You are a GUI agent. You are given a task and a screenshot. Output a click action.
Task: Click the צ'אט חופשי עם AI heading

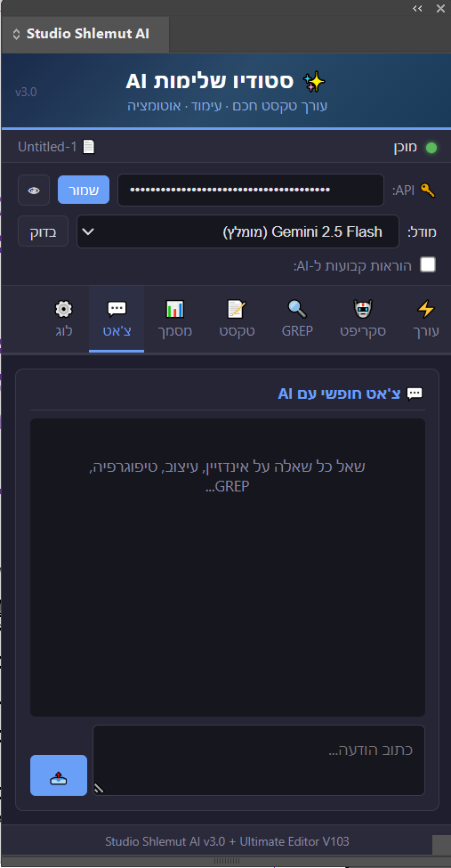(x=340, y=393)
